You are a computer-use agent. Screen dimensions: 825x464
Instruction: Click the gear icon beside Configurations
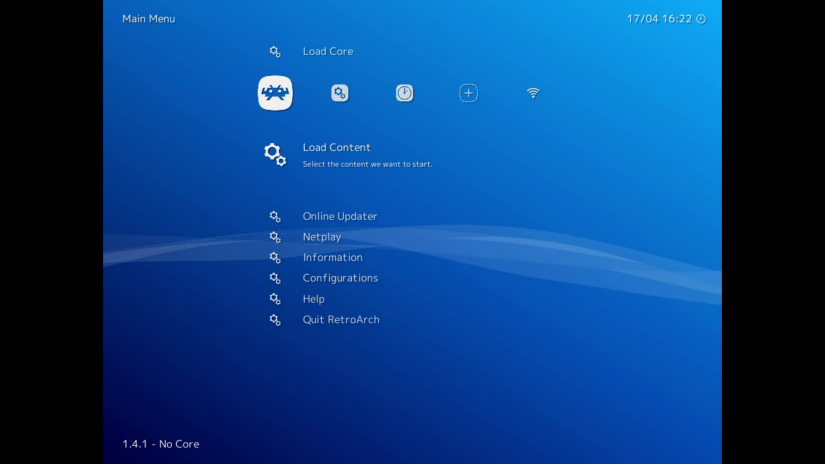(x=275, y=278)
